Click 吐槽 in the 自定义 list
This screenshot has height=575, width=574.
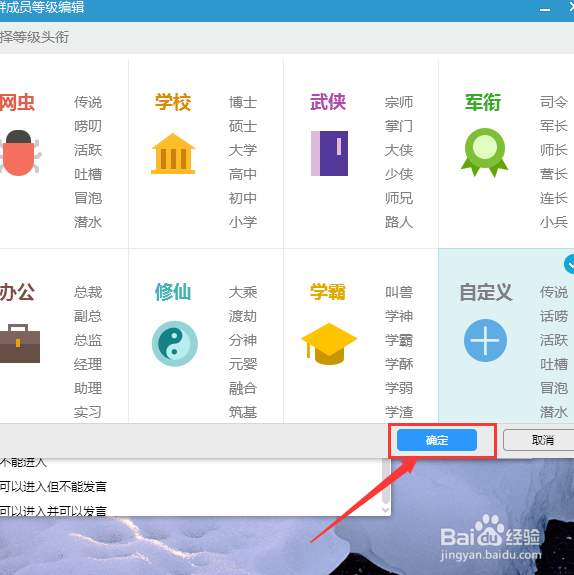pyautogui.click(x=554, y=364)
